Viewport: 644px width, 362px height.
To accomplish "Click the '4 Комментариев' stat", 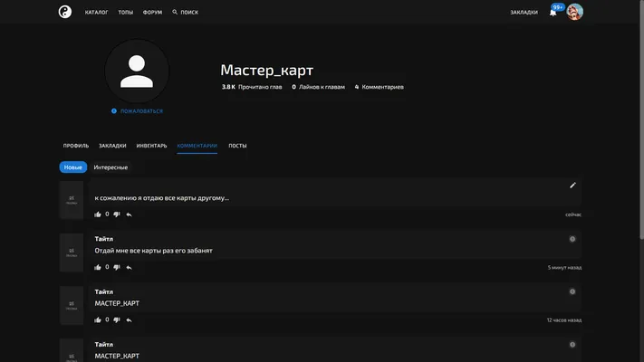I will pyautogui.click(x=380, y=87).
